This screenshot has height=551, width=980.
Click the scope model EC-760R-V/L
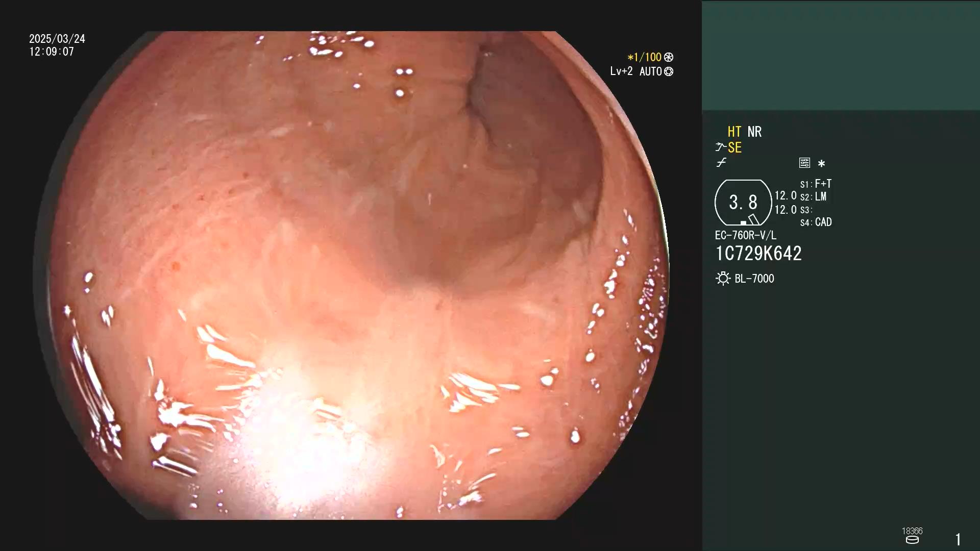746,235
